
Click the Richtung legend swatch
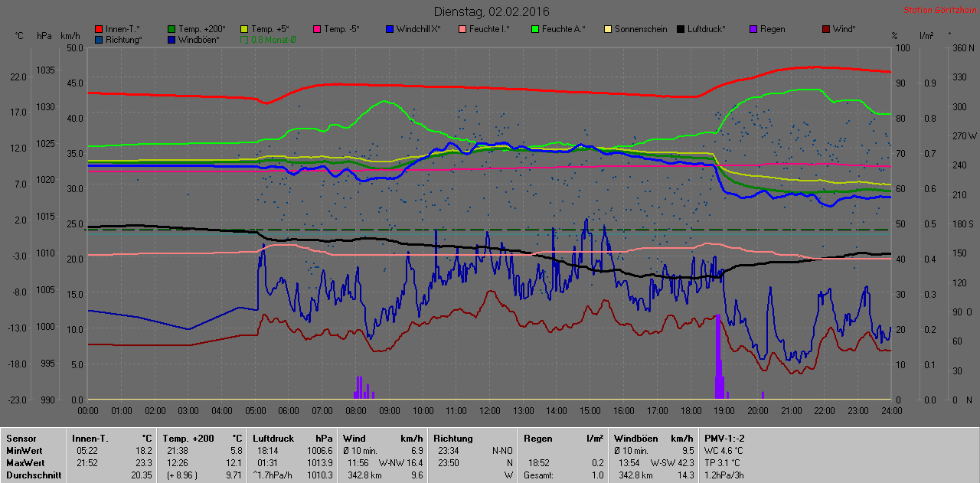pos(99,39)
